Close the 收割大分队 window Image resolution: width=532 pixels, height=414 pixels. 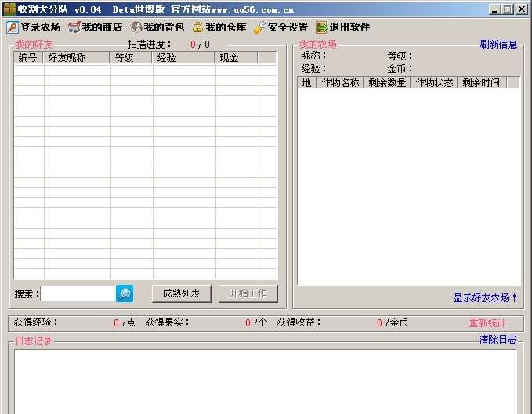[521, 9]
